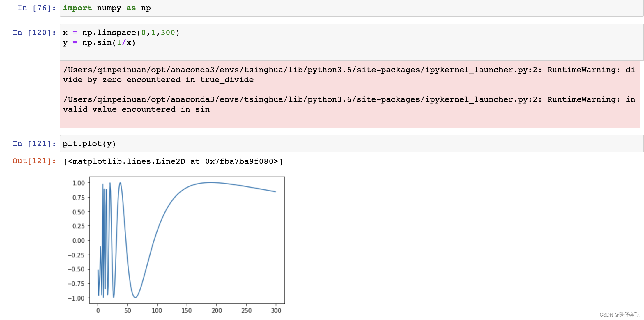Click the 'In [76]:' prompt label

(37, 8)
